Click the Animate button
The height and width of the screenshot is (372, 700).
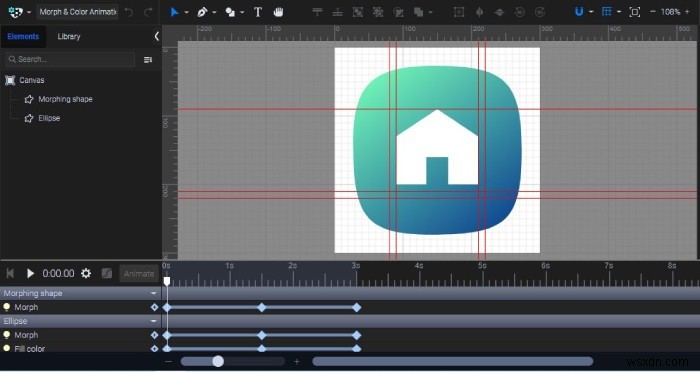(139, 273)
